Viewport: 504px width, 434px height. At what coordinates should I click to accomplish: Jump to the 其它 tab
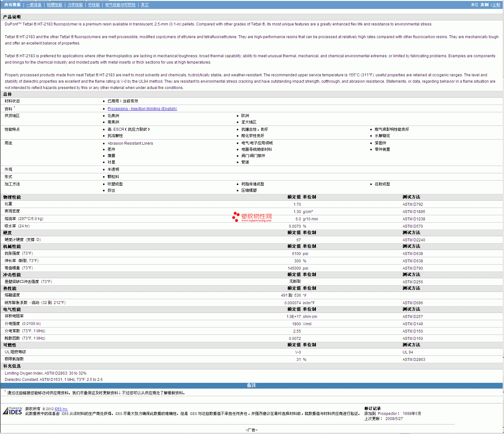pyautogui.click(x=145, y=5)
